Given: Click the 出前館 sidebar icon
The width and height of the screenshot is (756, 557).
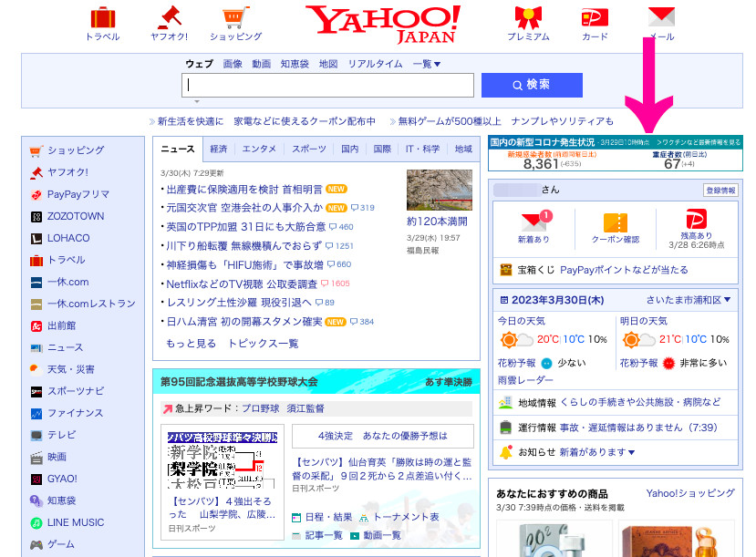Looking at the screenshot, I should pos(36,326).
